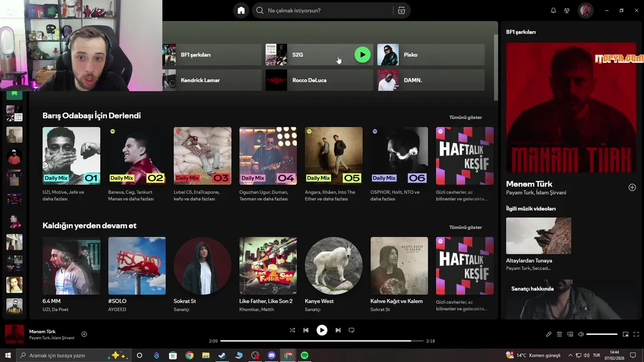644x362 pixels.
Task: Open the Daily Mix 01 card
Action: [x=71, y=164]
